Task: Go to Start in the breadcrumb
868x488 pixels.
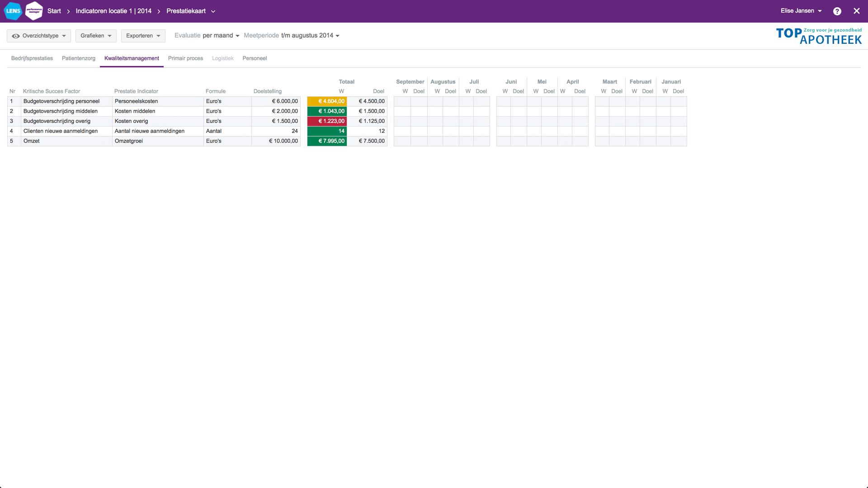Action: coord(54,11)
